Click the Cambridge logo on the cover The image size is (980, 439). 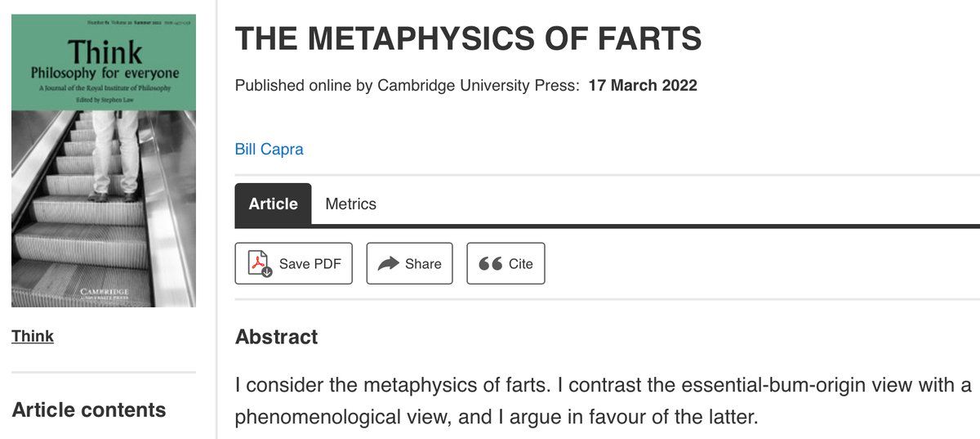click(x=104, y=292)
